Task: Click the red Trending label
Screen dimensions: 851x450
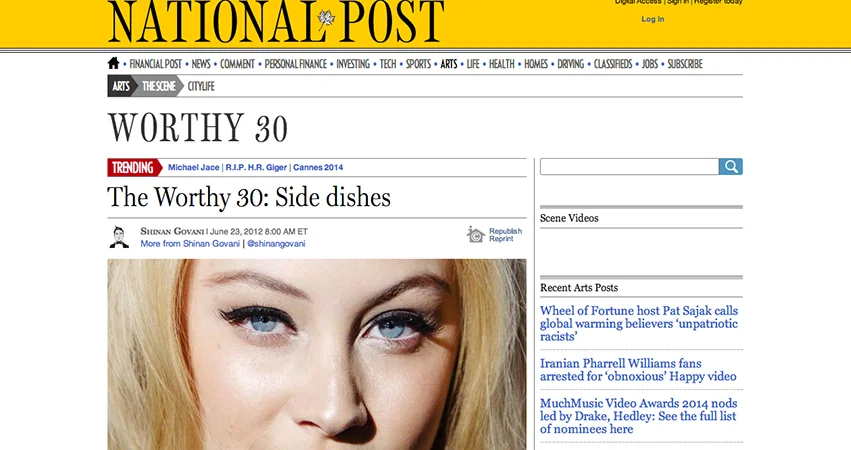Action: 134,168
